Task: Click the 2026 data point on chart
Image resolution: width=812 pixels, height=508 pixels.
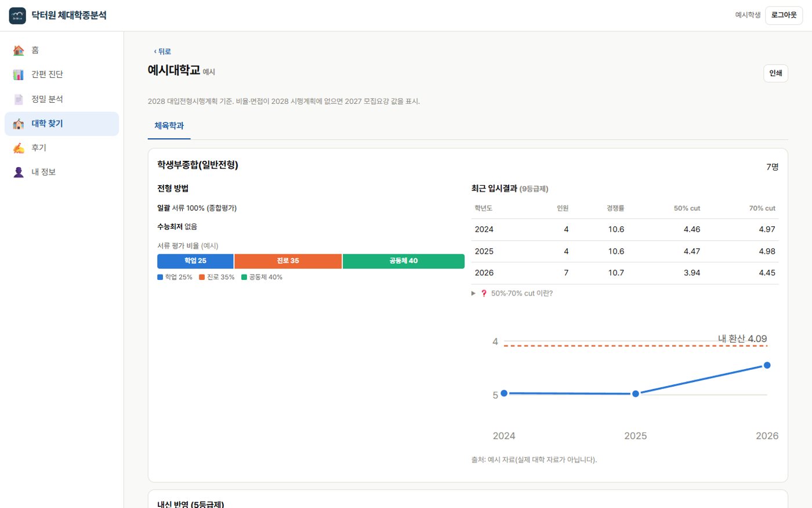Action: point(767,365)
